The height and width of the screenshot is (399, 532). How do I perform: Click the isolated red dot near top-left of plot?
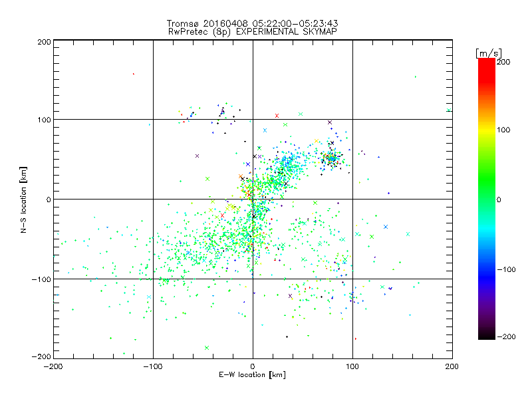click(x=134, y=74)
